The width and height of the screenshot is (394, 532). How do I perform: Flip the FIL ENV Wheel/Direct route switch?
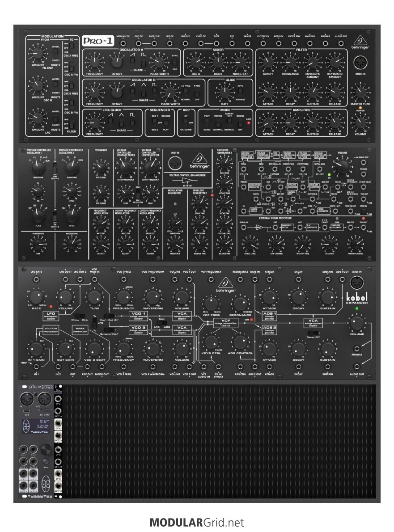(55, 53)
